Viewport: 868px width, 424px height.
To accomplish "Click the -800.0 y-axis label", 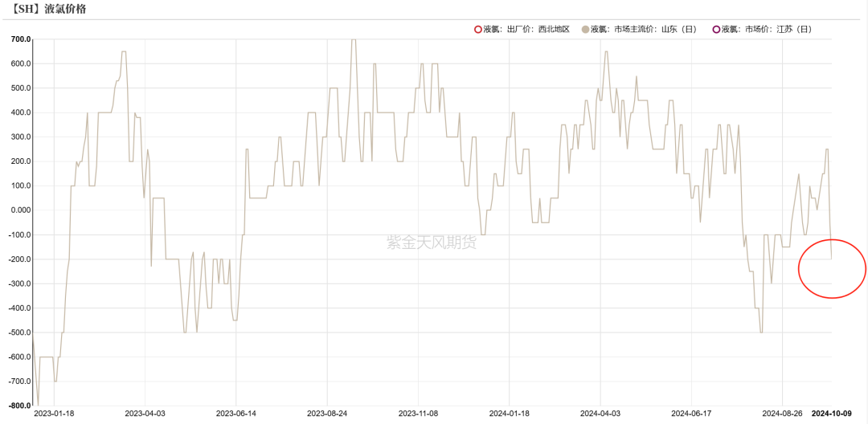I will (20, 406).
